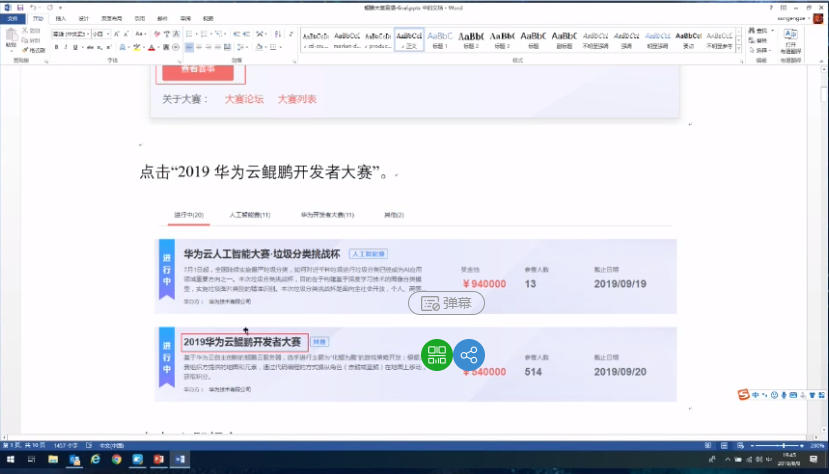Click the Bullets list icon
The width and height of the screenshot is (829, 474).
[x=189, y=34]
